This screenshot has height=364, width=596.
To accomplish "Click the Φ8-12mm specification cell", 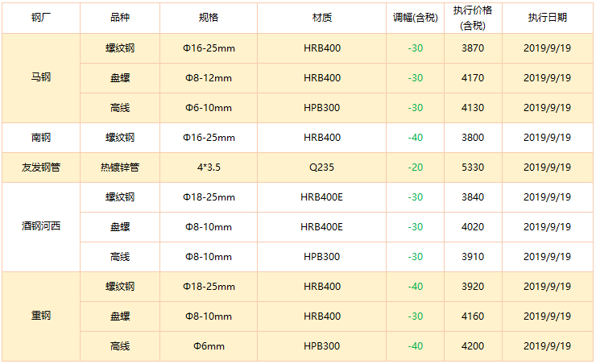I will [x=209, y=78].
